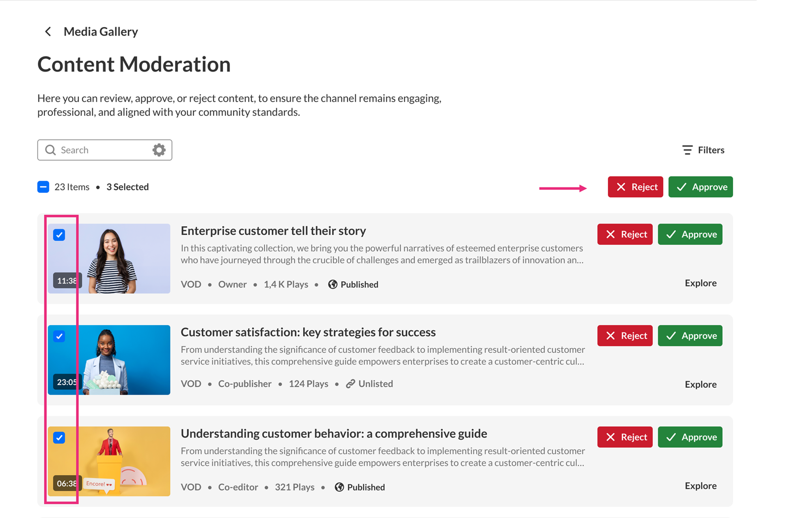This screenshot has height=518, width=812.
Task: Click the magnifier icon in search box
Action: tap(50, 150)
